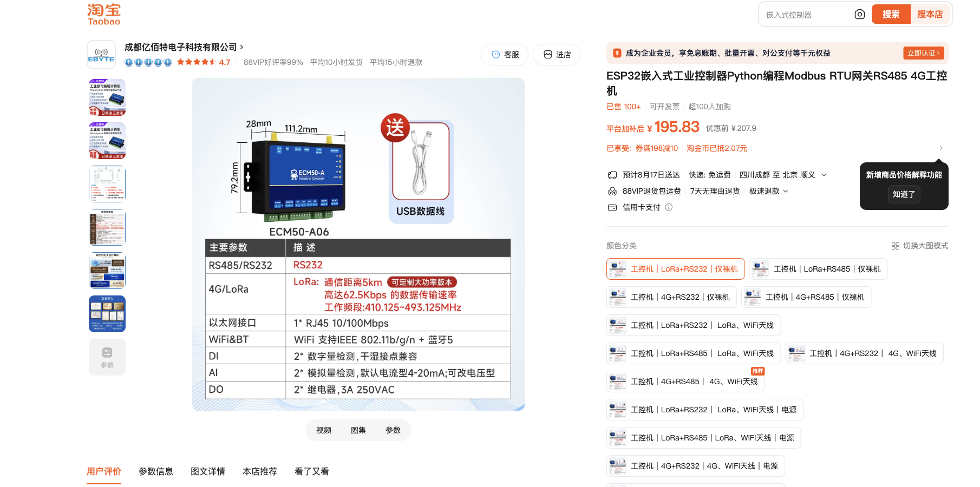The image size is (980, 487).
Task: Select option 4G+RS232 | 4G、WiFi天线 | 电源
Action: click(x=695, y=466)
